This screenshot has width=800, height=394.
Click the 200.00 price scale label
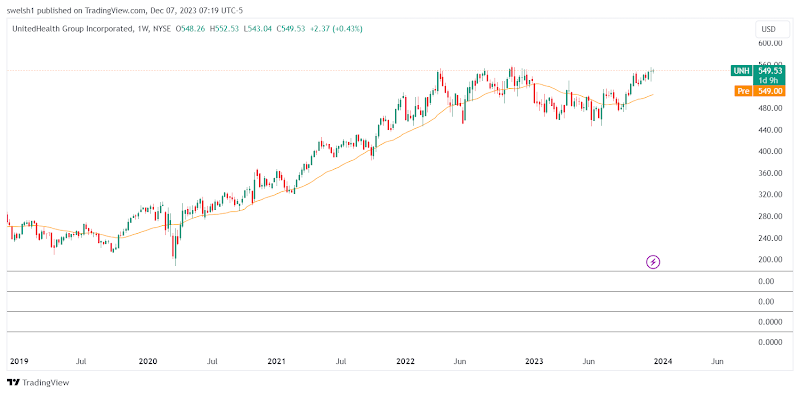tap(771, 260)
